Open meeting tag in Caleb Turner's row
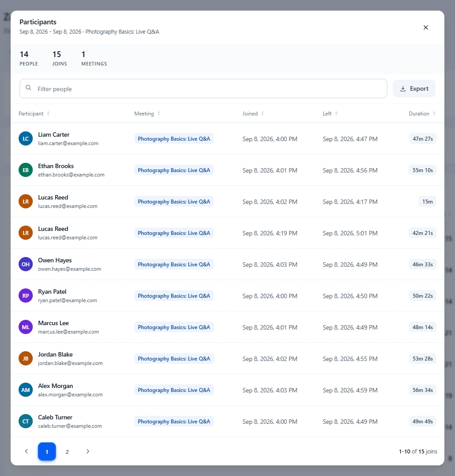Viewport: 455px width, 476px height. click(174, 422)
